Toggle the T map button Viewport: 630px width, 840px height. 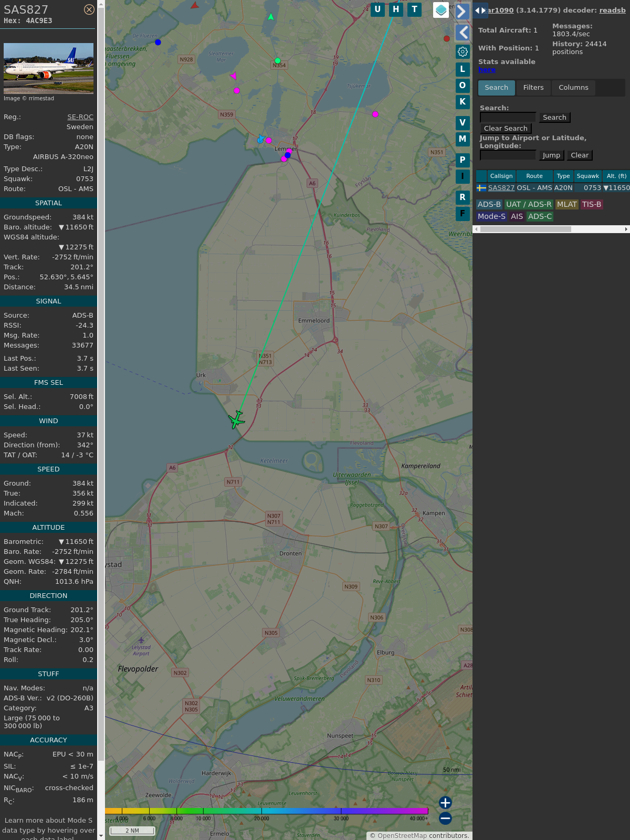point(415,9)
